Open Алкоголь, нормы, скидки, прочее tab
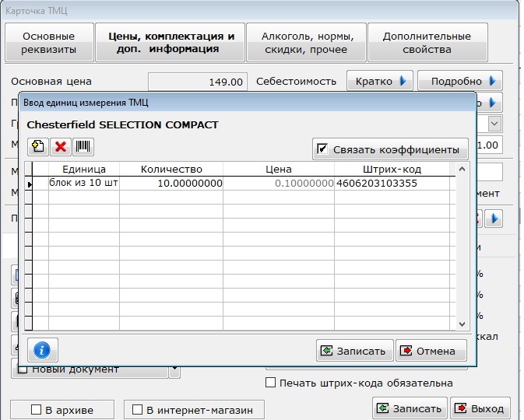The image size is (524, 420). pos(306,43)
